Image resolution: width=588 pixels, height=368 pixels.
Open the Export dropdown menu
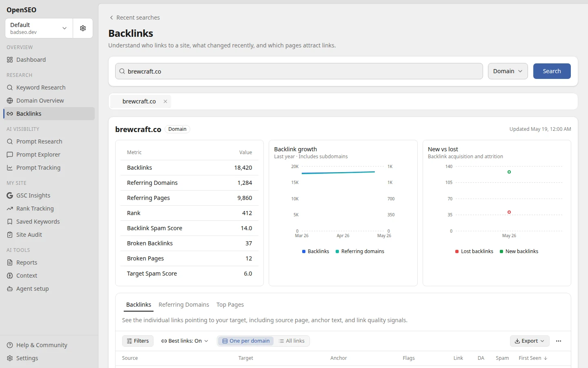click(530, 341)
